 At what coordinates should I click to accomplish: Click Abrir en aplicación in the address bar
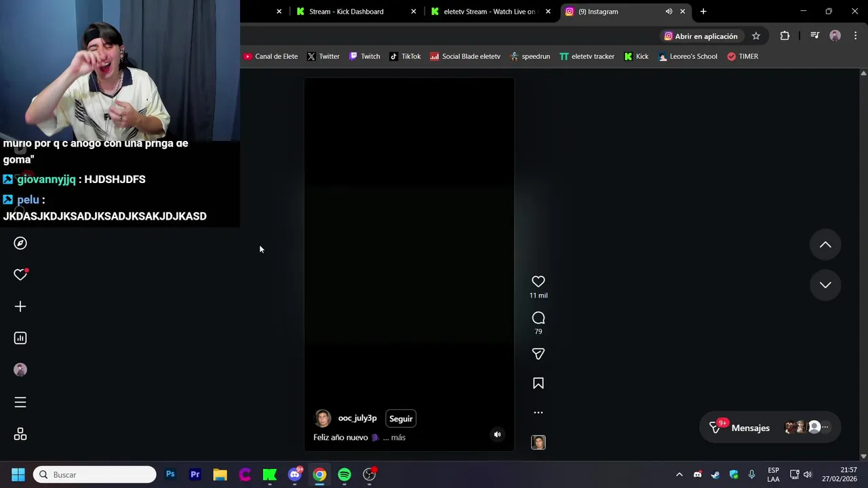click(701, 36)
